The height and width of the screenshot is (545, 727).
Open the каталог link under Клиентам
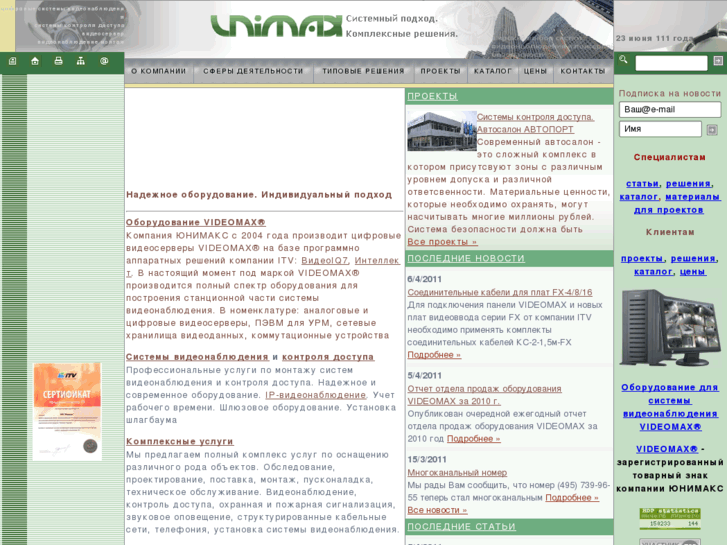[x=653, y=271]
